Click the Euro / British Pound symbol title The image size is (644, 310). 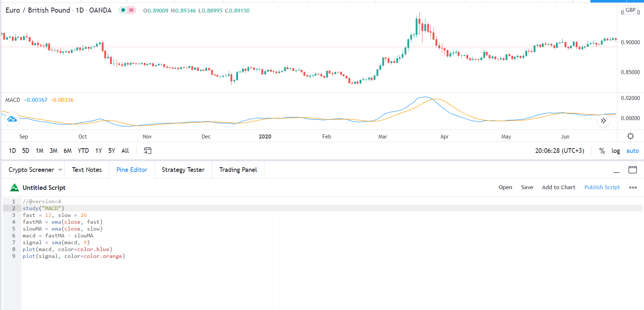click(38, 10)
